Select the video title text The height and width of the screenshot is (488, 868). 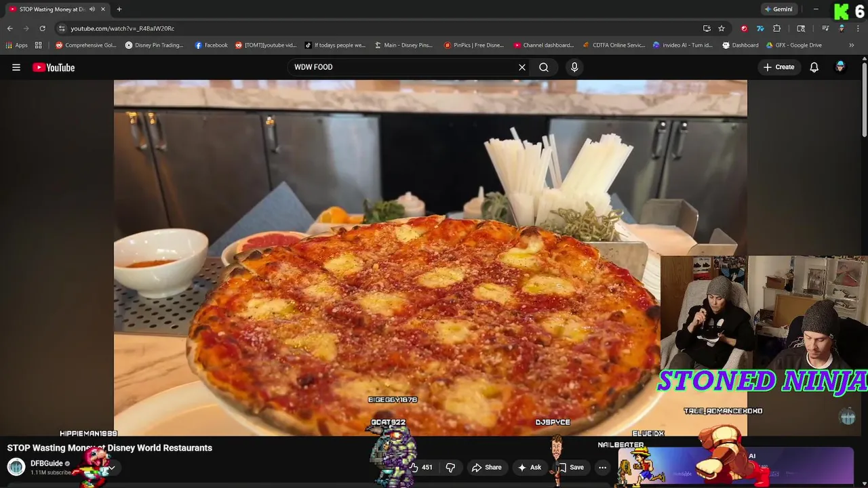tap(109, 448)
